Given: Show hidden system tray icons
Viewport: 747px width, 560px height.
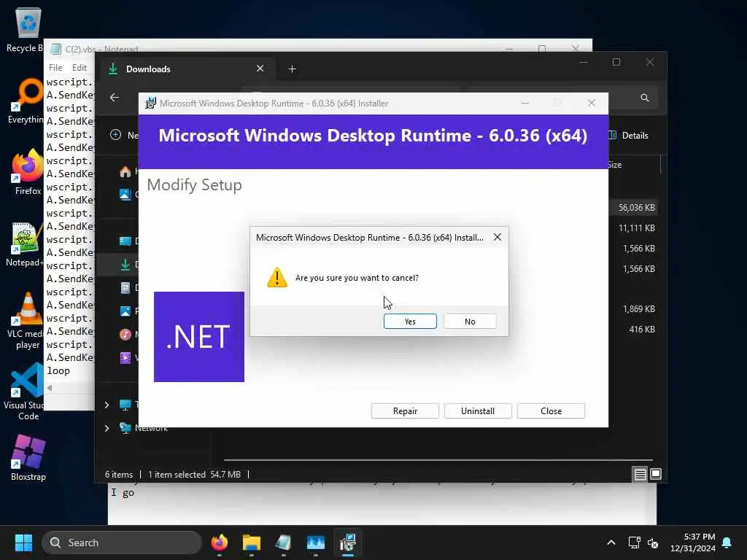Looking at the screenshot, I should point(611,542).
